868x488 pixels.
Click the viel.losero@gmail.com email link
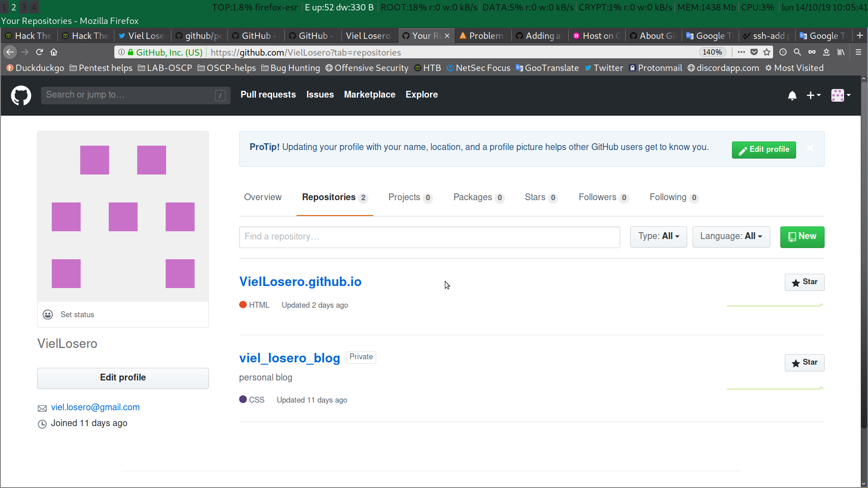[x=95, y=408]
